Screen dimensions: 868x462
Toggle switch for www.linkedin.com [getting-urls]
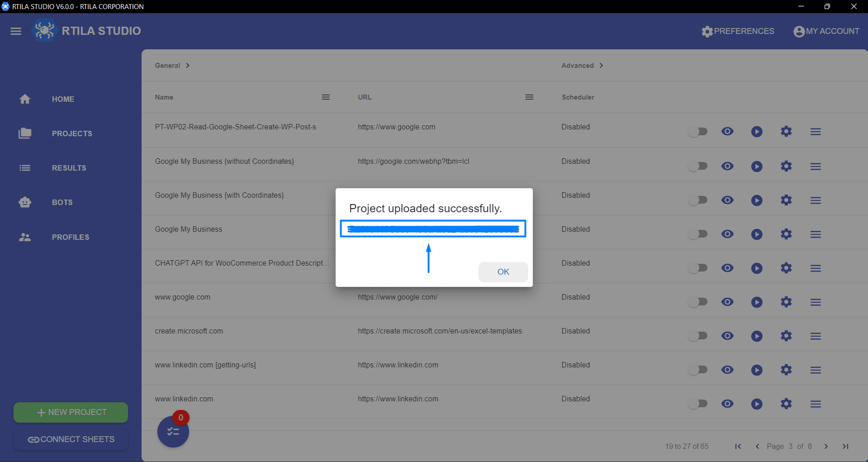click(x=697, y=370)
